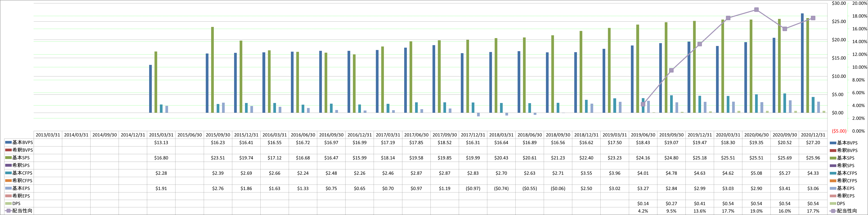Click the blue 基本BVPS bar for 2015/03/31

150,89
